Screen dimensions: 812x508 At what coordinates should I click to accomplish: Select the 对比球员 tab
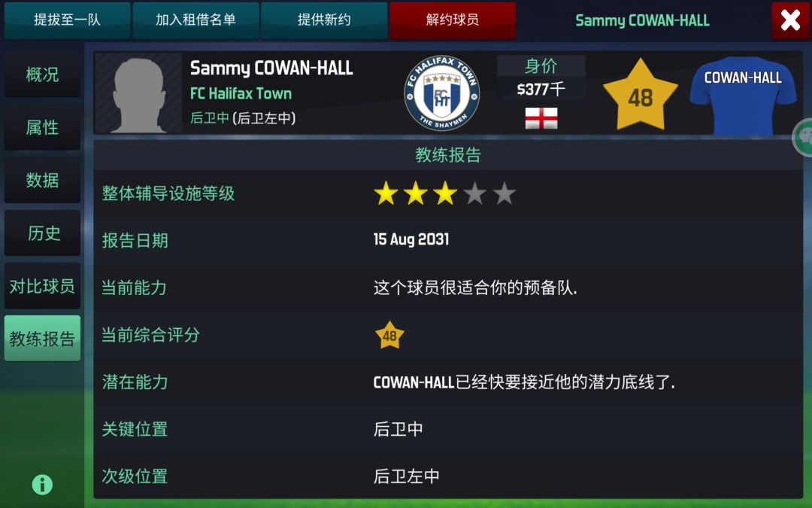(42, 286)
